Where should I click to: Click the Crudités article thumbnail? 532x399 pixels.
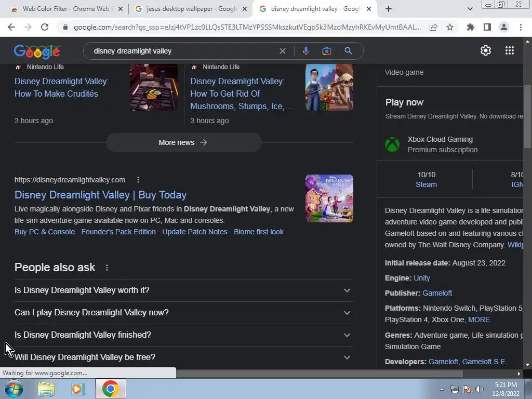pos(154,87)
